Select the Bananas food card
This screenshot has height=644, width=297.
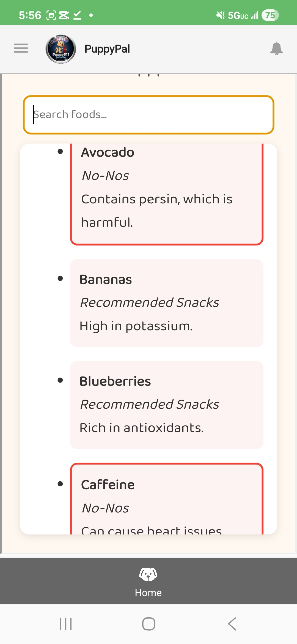point(167,303)
